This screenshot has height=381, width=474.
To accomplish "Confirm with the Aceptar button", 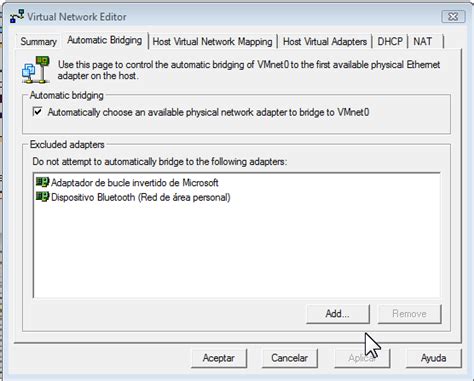I will pos(219,358).
